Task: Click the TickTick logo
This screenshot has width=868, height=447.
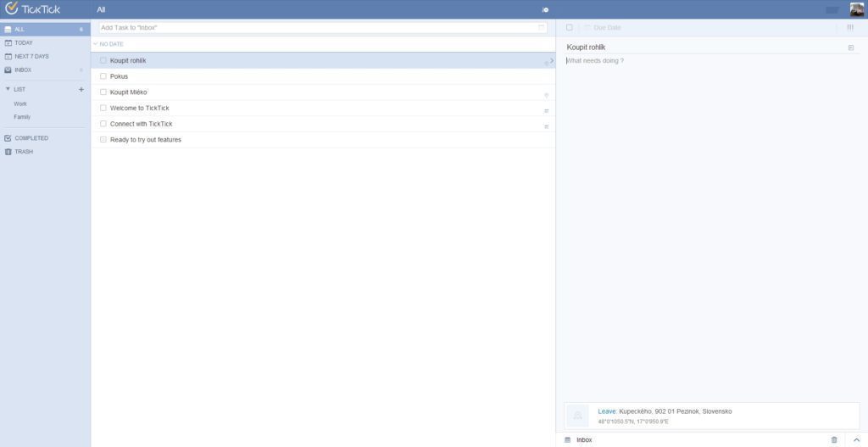Action: [33, 9]
